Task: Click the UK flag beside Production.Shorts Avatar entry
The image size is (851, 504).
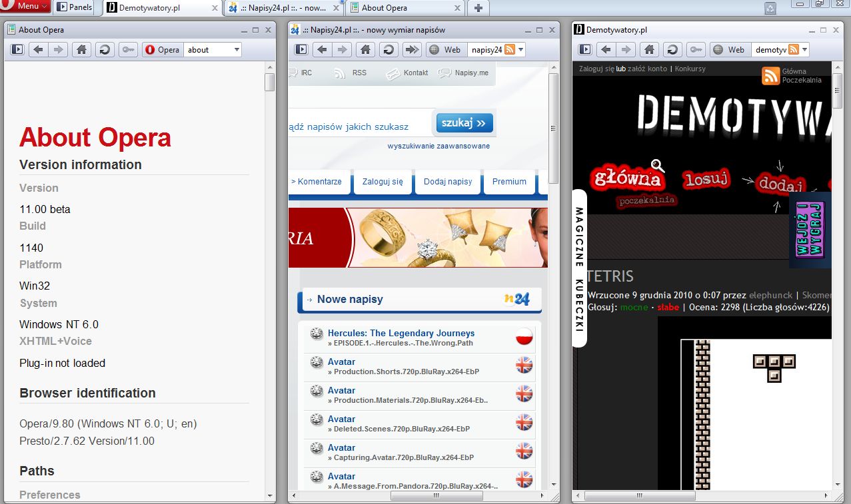Action: 524,365
